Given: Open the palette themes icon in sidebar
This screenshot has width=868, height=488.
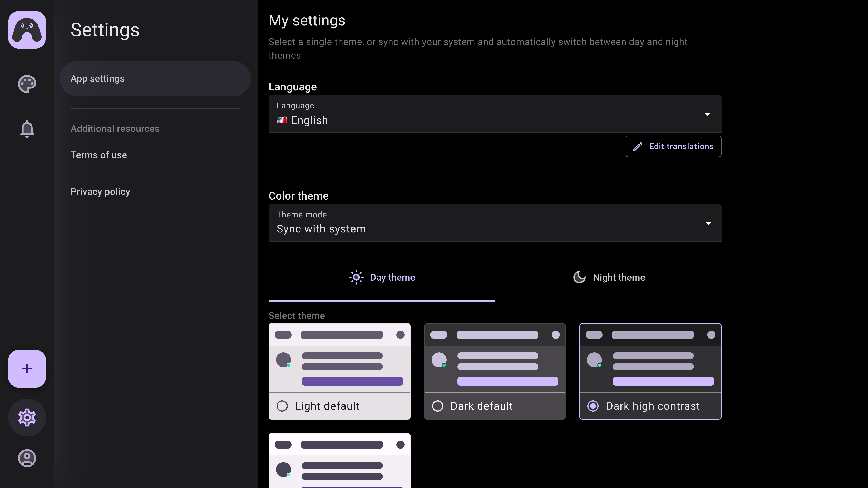Looking at the screenshot, I should point(27,84).
